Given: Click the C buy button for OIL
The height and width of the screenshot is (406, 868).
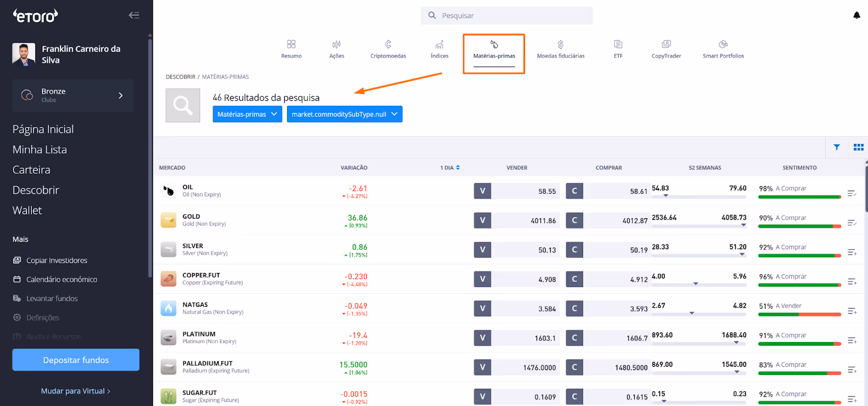Looking at the screenshot, I should (x=575, y=191).
